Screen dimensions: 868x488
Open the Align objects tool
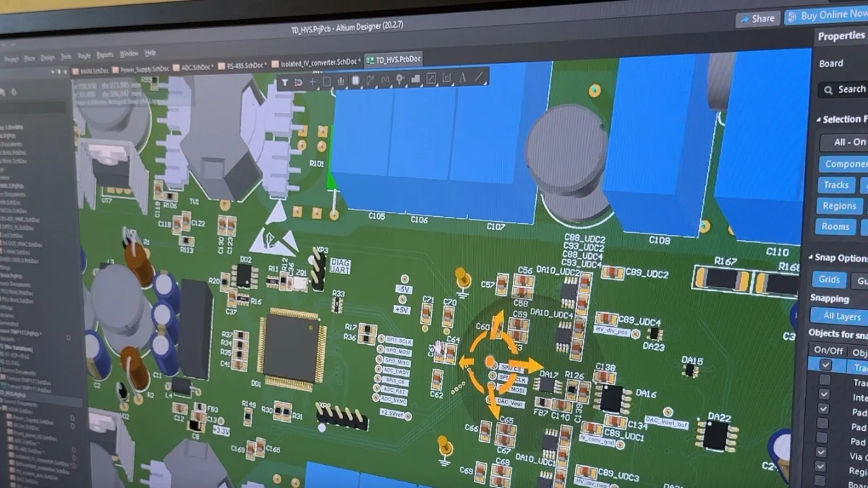[341, 81]
